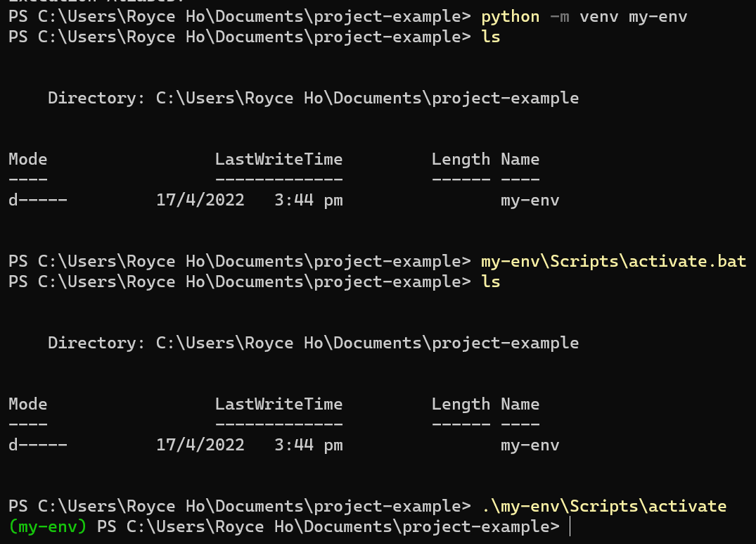
Task: Click the Mode column header in first listing
Action: pos(27,159)
